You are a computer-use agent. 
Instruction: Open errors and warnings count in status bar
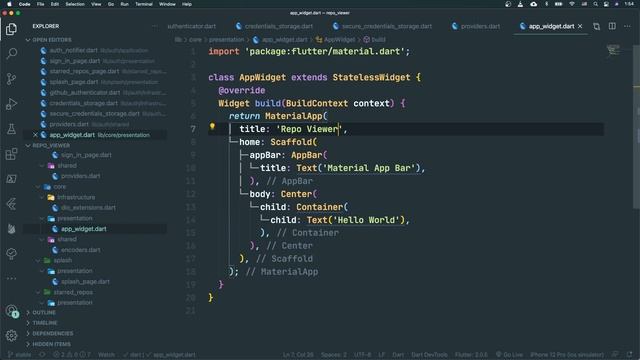pyautogui.click(x=72, y=355)
